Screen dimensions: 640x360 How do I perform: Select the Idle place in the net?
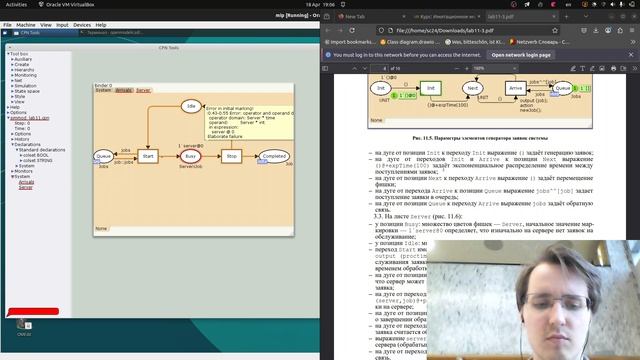coord(191,106)
